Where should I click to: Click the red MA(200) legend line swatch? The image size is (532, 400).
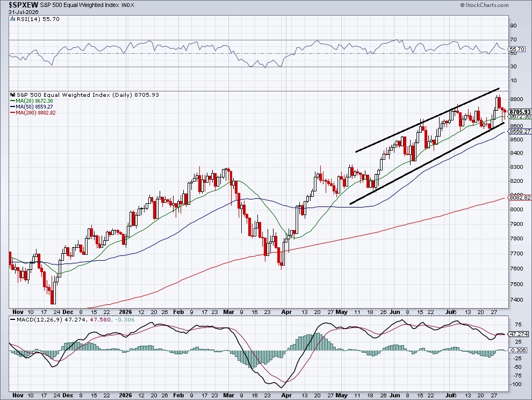click(13, 112)
